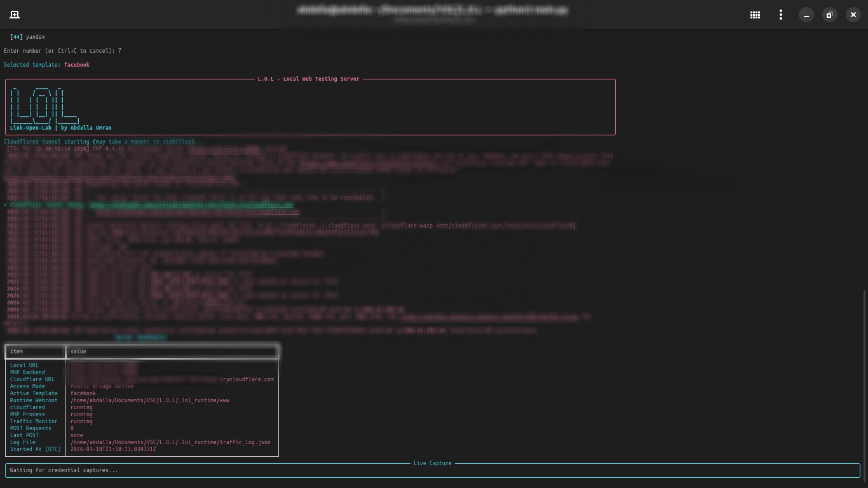This screenshot has width=868, height=488.
Task: Open the tab overview grid icon
Action: (x=755, y=15)
